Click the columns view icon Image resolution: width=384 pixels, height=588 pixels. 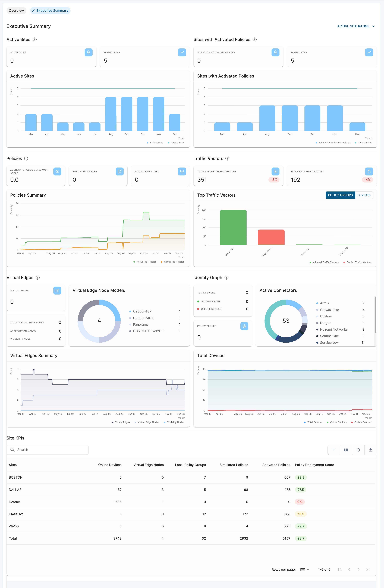pos(346,450)
